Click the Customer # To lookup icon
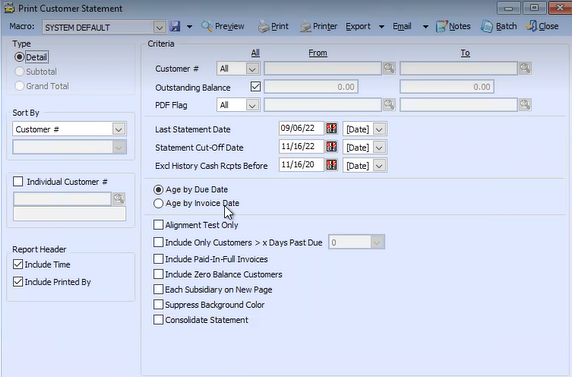 click(525, 68)
